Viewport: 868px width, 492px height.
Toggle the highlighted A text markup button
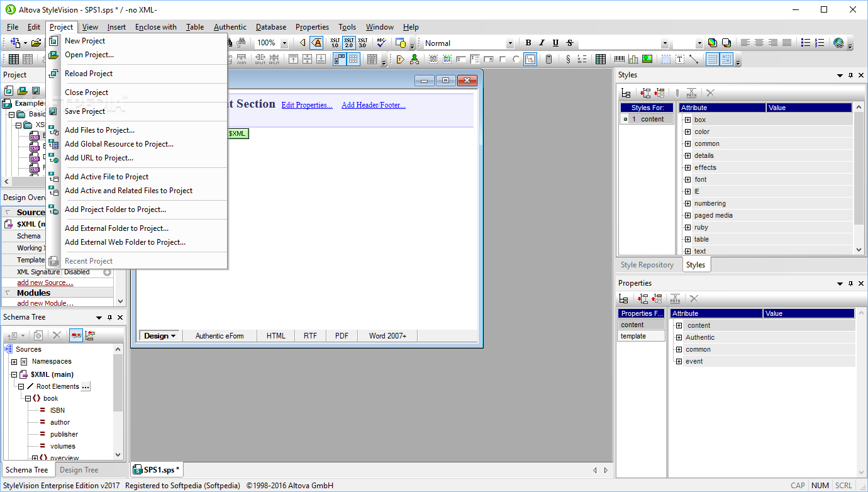pyautogui.click(x=317, y=43)
